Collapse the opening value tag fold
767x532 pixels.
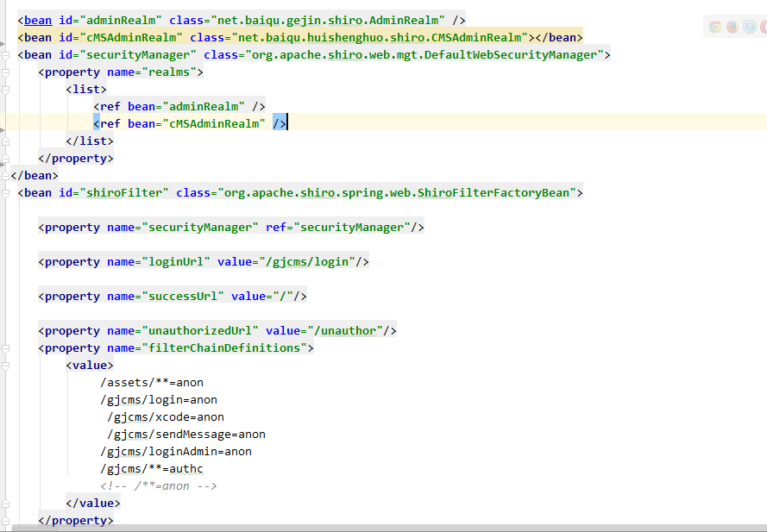[6, 366]
